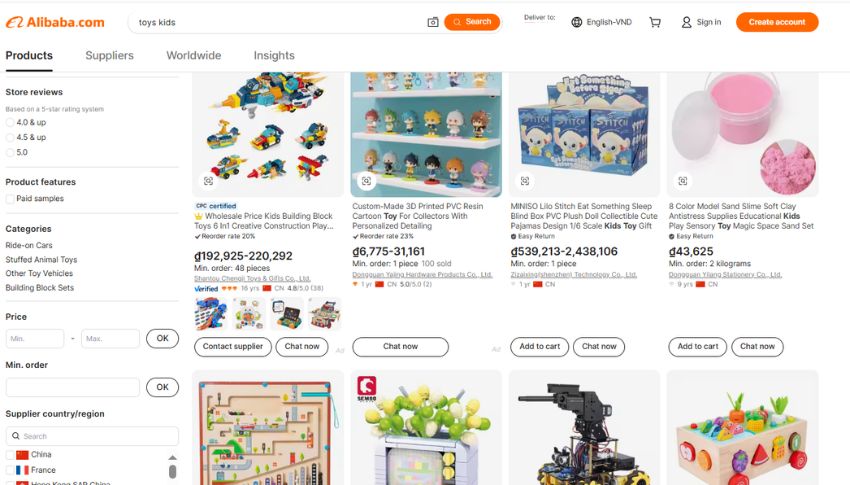
Task: Click the Min. price input field
Action: pyautogui.click(x=35, y=339)
